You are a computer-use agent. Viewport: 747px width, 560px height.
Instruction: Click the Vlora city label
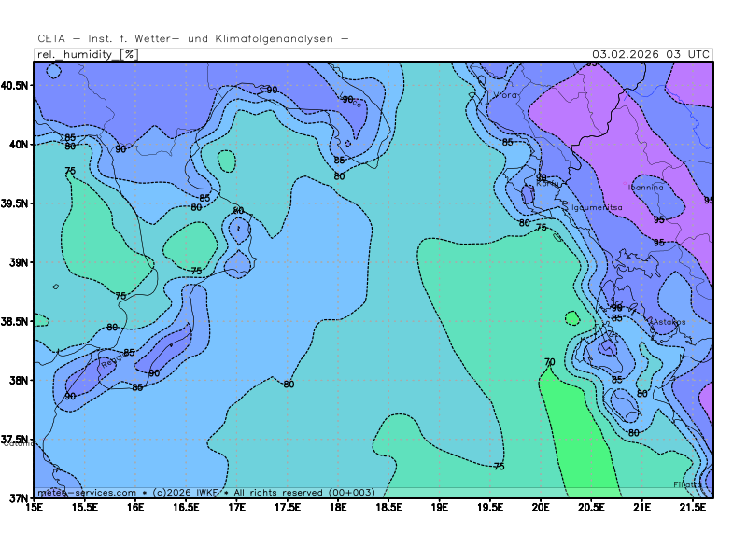[504, 95]
